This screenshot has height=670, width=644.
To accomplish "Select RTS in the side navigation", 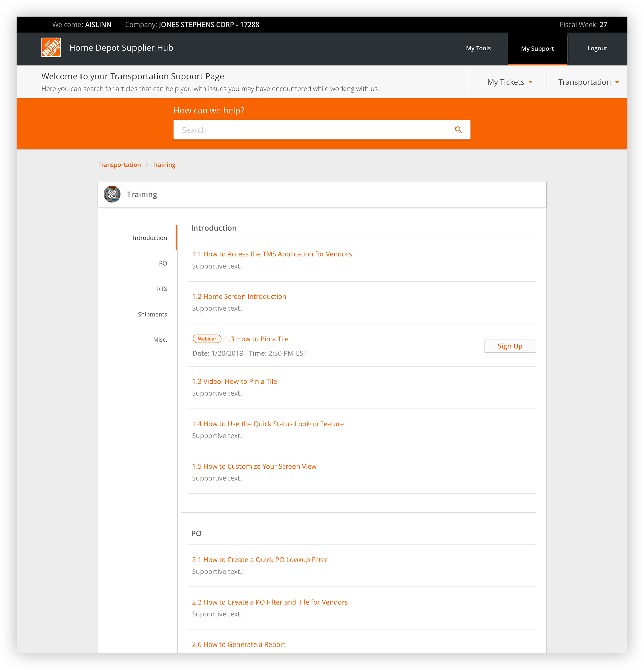I will click(x=162, y=289).
